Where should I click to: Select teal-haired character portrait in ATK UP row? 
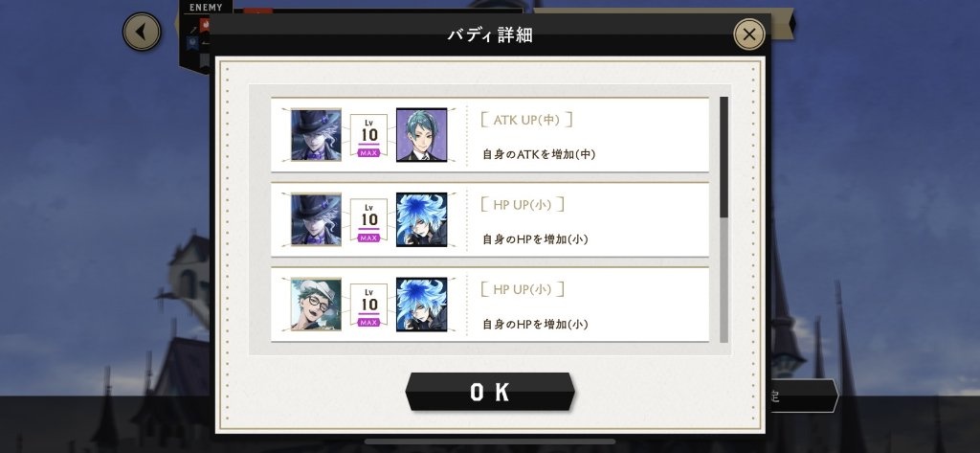pos(421,134)
